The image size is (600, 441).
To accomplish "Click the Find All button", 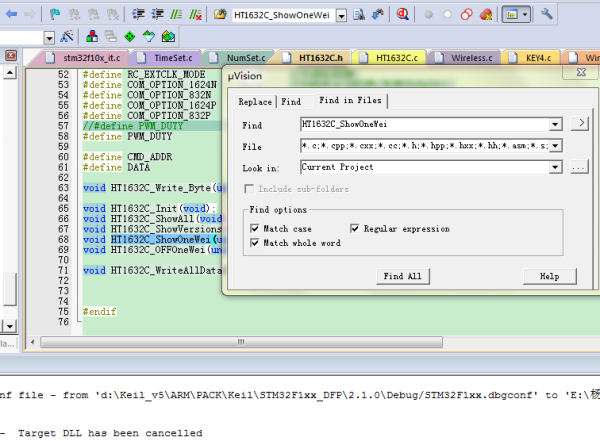I will click(x=402, y=276).
